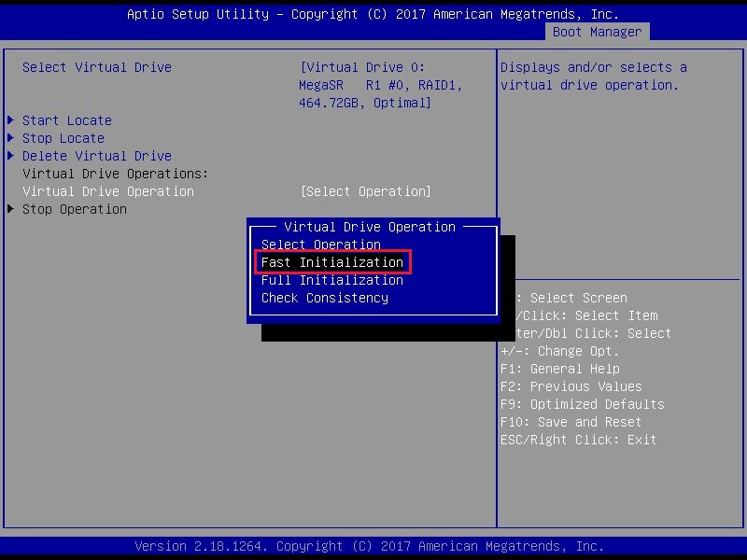
Task: Click the arrow beside Start Locate
Action: pyautogui.click(x=10, y=120)
